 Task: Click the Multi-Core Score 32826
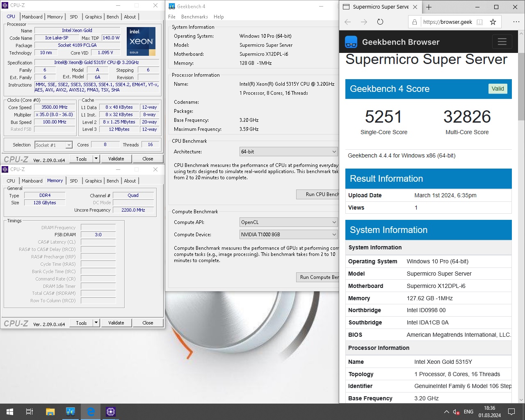pos(467,117)
